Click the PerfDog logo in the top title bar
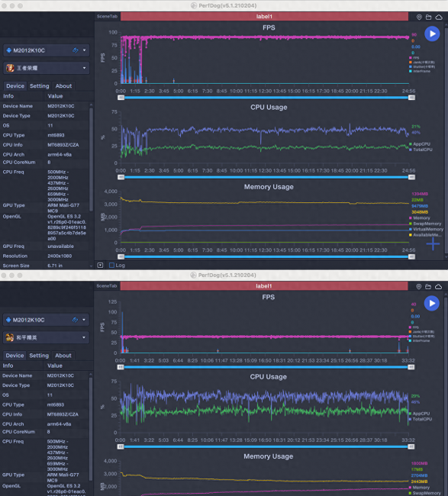The height and width of the screenshot is (496, 448). click(194, 5)
